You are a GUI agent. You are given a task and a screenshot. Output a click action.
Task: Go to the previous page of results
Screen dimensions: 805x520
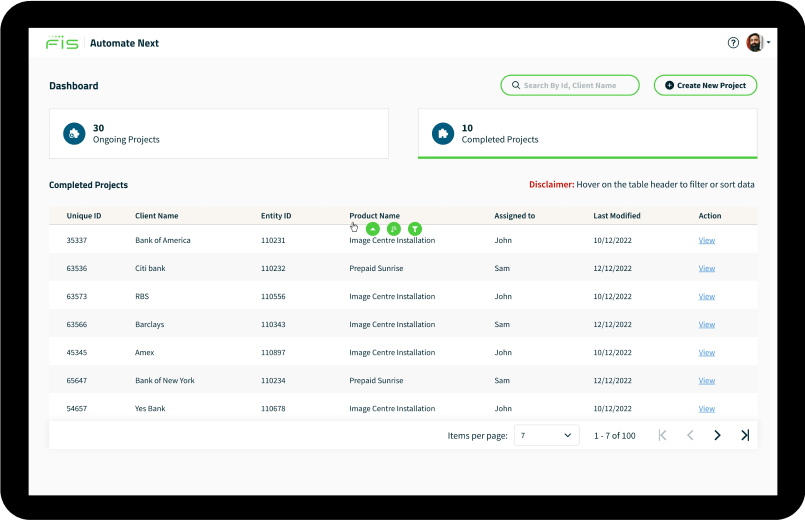(690, 435)
